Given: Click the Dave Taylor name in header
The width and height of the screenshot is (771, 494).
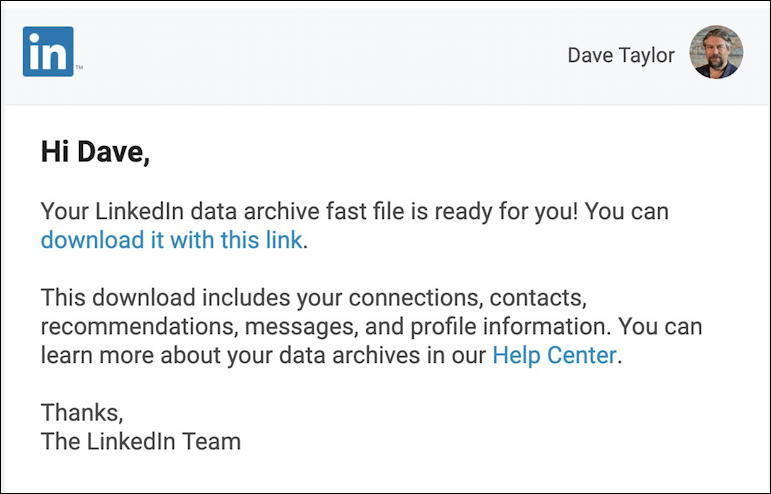Looking at the screenshot, I should (621, 55).
